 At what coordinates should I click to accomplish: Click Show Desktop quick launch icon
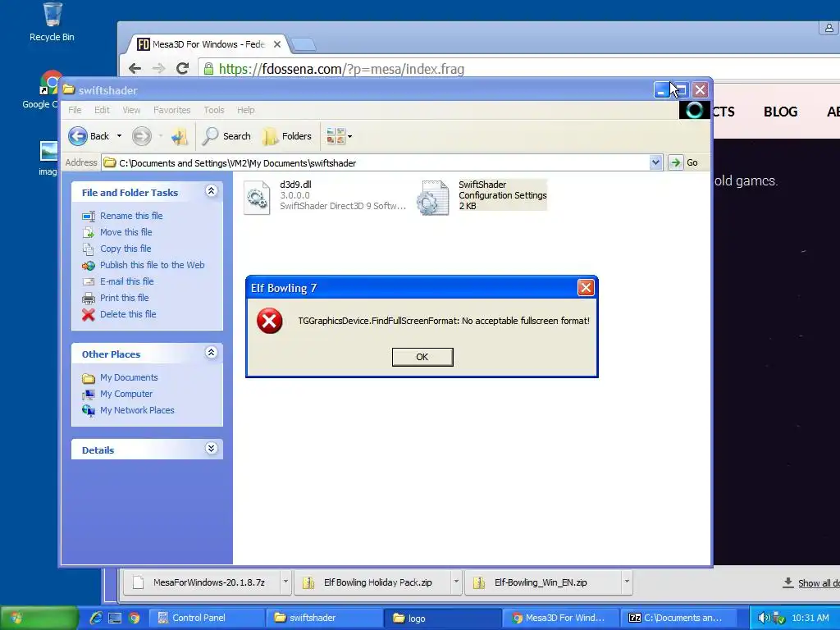pos(115,619)
